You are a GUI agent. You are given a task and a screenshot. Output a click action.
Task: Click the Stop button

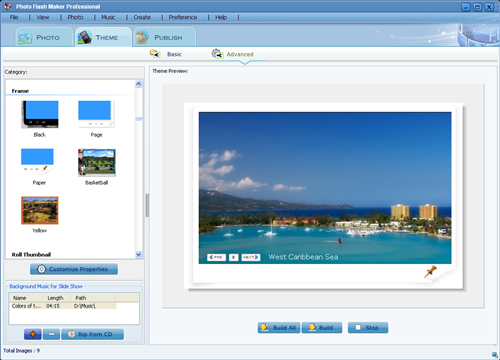click(x=368, y=327)
